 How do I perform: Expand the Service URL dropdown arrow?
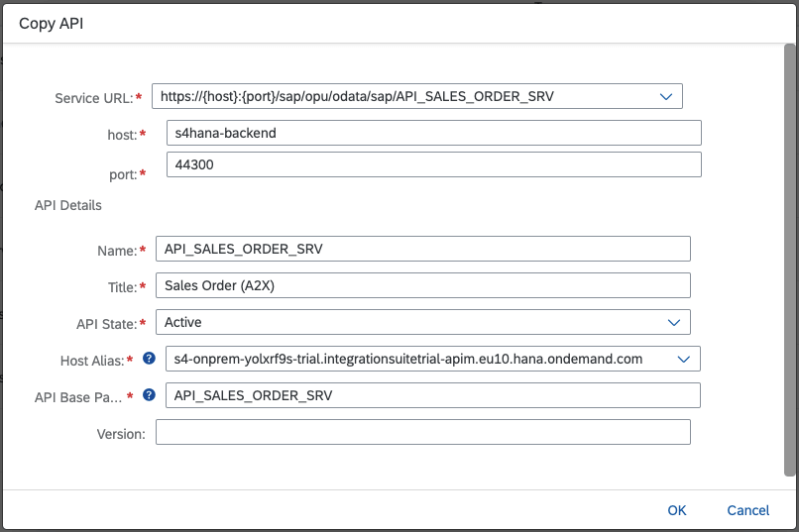coord(666,96)
